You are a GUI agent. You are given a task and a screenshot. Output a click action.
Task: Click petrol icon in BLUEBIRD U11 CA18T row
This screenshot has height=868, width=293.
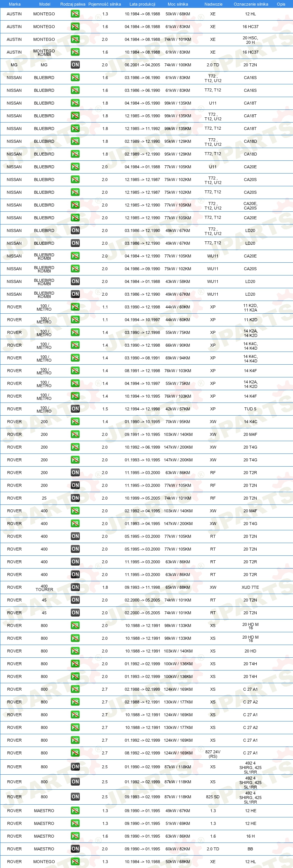click(x=75, y=103)
